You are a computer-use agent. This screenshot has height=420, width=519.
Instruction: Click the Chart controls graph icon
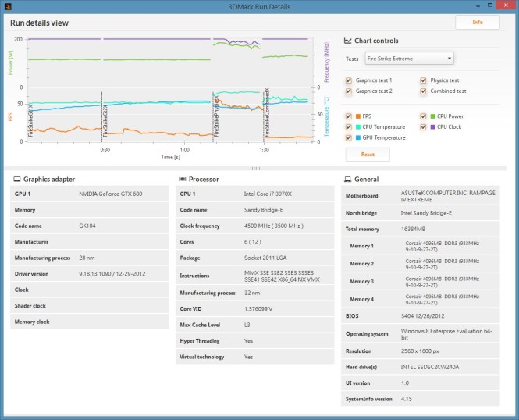347,41
